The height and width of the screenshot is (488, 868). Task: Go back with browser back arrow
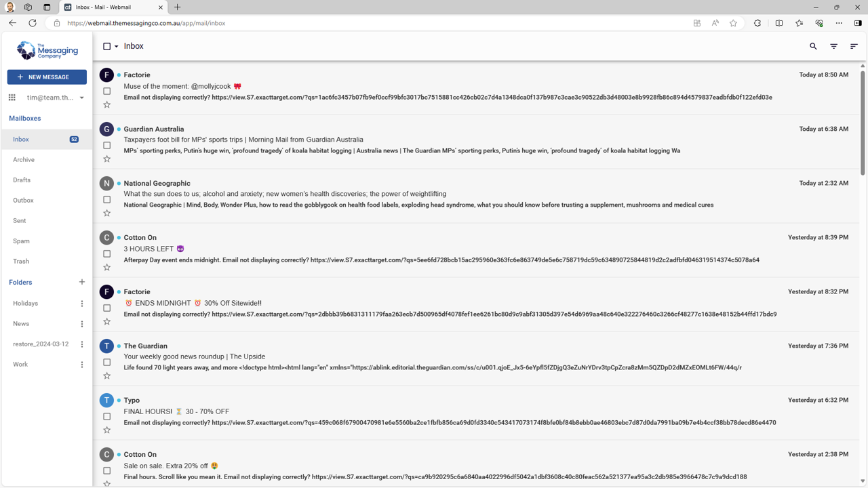(x=12, y=23)
